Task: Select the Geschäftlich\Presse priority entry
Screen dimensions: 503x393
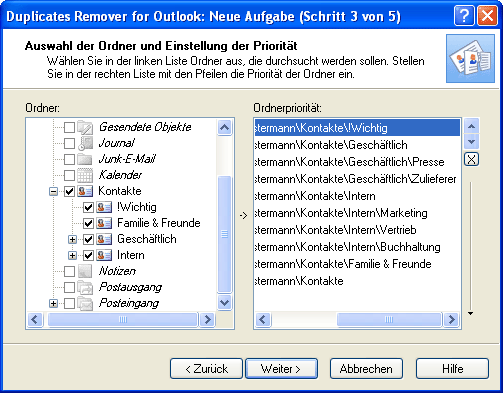Action: point(357,162)
